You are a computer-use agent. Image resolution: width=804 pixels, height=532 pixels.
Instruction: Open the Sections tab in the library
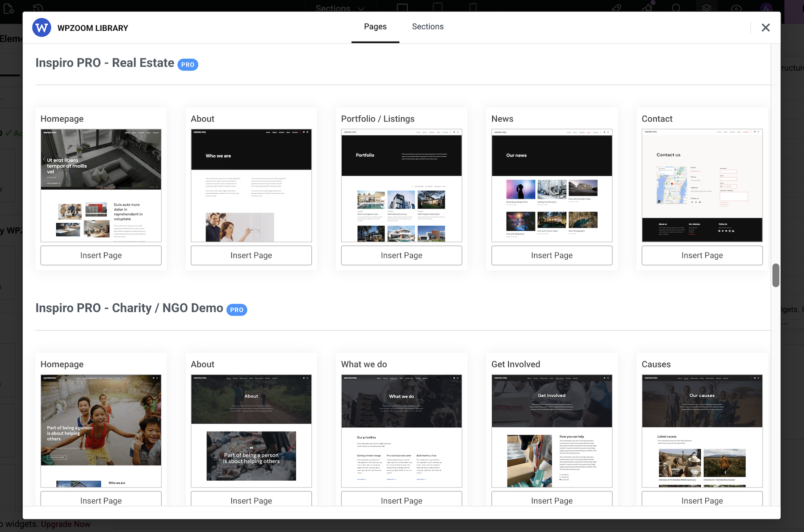427,27
